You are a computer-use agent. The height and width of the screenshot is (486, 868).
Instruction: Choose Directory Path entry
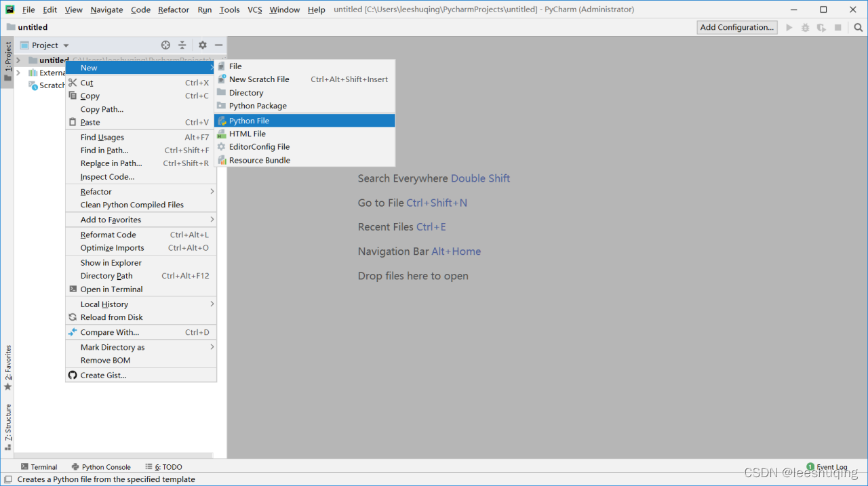pyautogui.click(x=141, y=276)
